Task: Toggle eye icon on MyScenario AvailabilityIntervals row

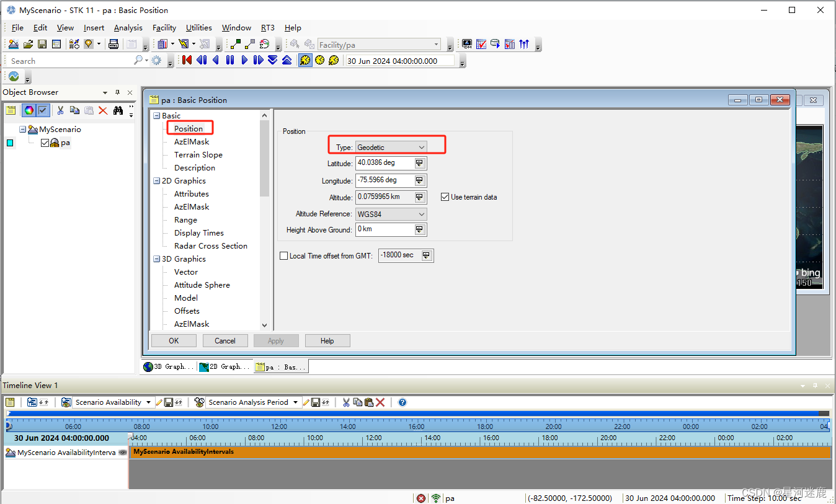Action: click(123, 453)
